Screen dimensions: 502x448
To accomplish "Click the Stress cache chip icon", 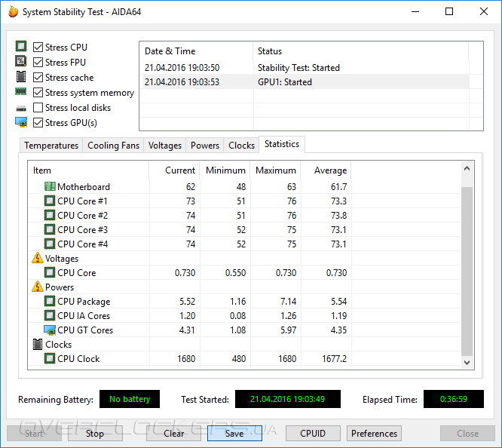I will [21, 77].
